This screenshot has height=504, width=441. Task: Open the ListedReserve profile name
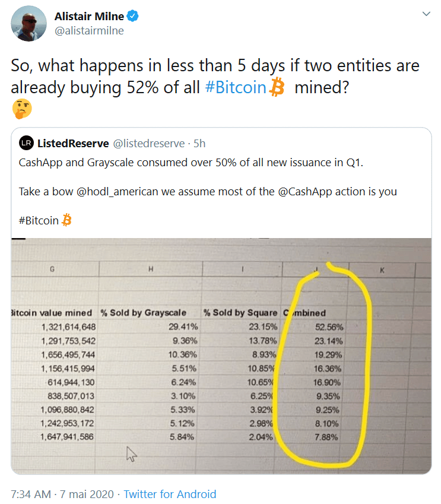(x=73, y=143)
